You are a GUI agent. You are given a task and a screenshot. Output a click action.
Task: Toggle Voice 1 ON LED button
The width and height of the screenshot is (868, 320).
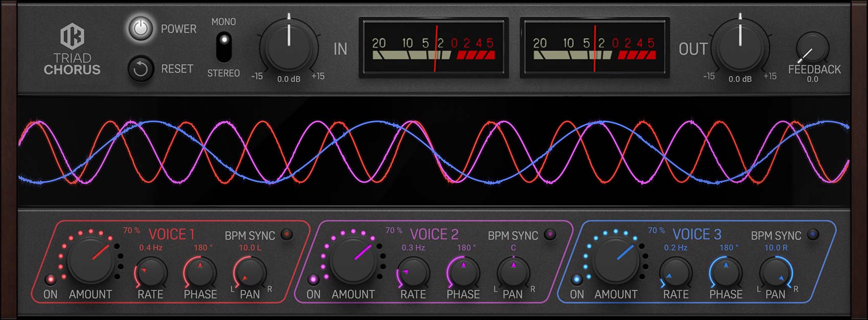pos(50,280)
